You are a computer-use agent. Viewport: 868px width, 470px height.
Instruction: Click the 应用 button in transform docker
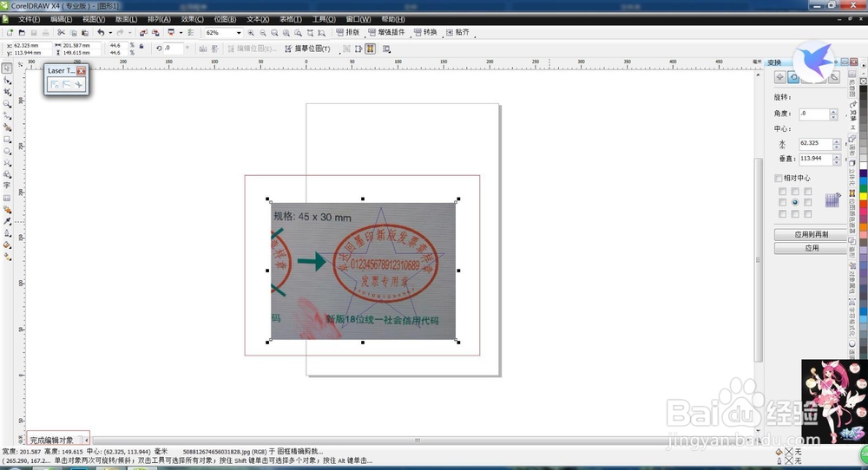click(811, 248)
